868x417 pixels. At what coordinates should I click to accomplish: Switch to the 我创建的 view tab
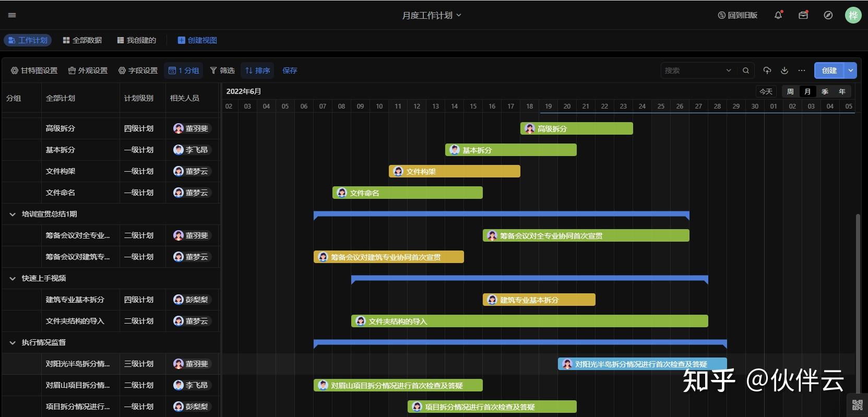click(136, 40)
